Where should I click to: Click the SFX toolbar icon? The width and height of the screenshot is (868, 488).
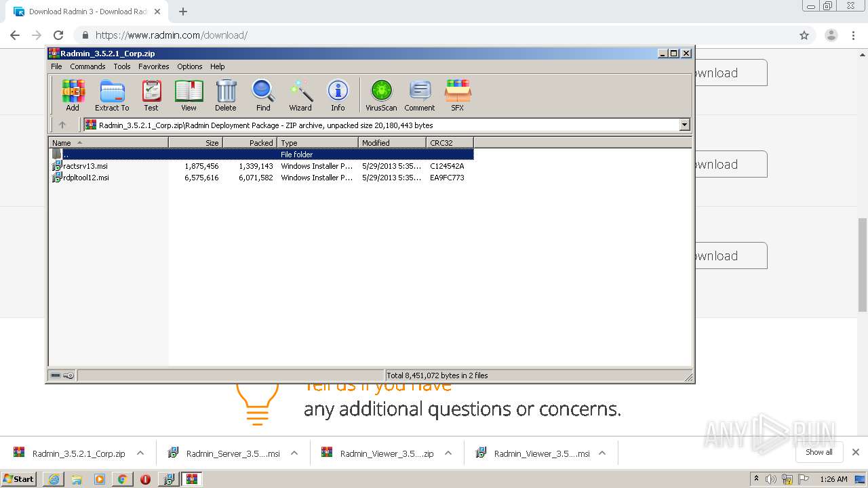point(458,95)
